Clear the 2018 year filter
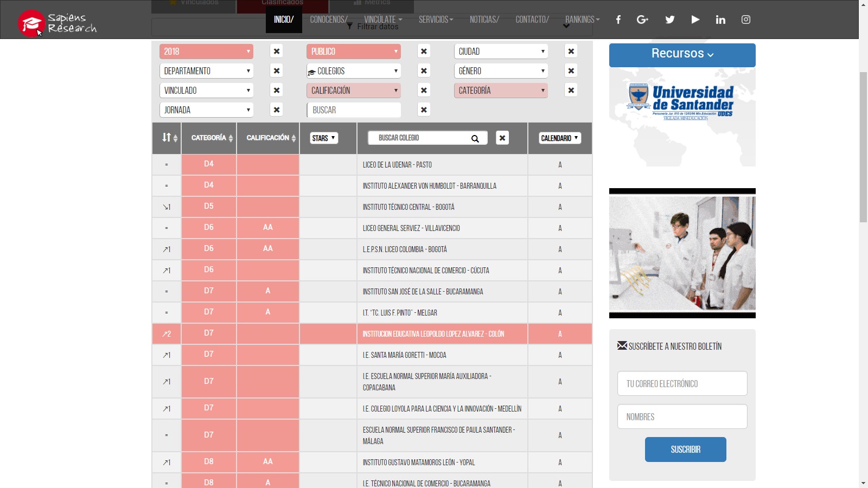Image resolution: width=868 pixels, height=488 pixels. [277, 52]
